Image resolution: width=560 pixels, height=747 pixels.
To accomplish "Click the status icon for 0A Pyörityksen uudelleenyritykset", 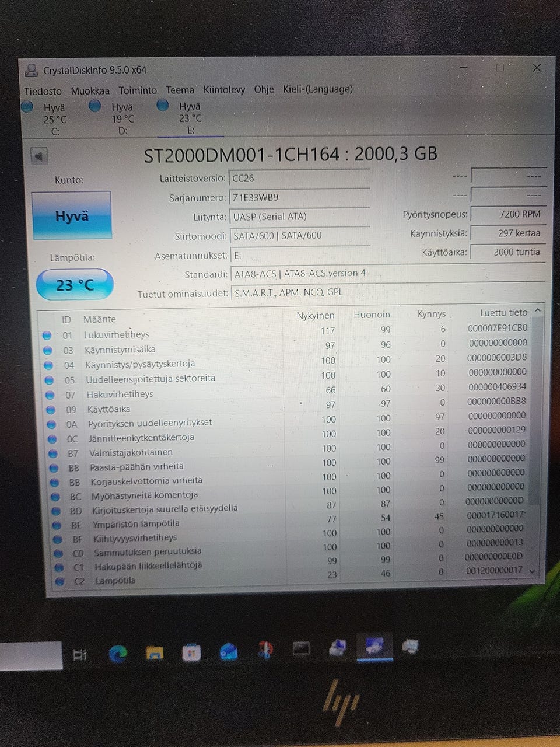I will click(x=51, y=424).
